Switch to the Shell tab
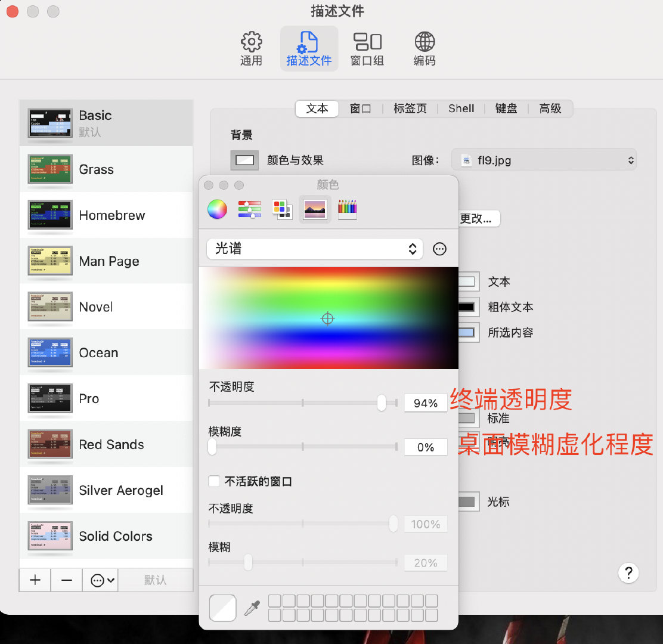This screenshot has height=644, width=663. click(x=461, y=109)
